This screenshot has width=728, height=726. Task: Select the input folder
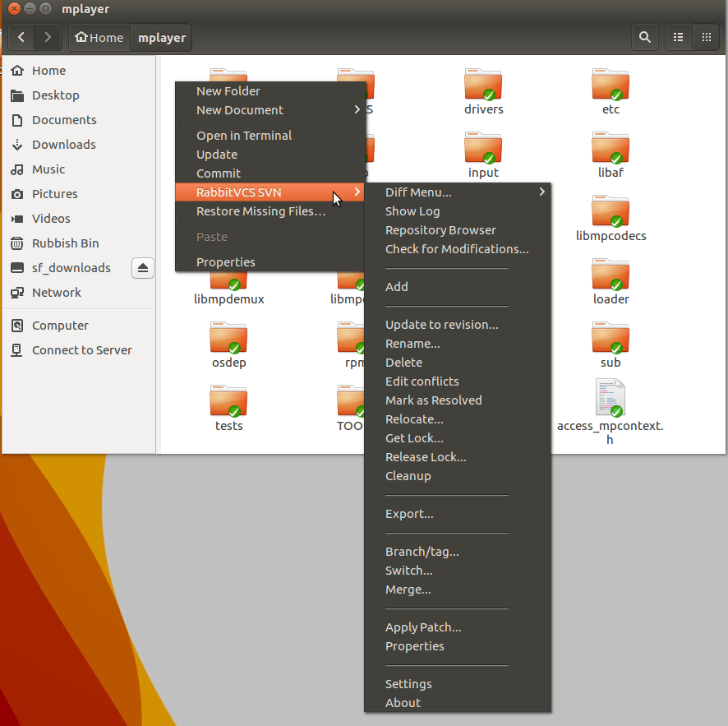pyautogui.click(x=483, y=155)
